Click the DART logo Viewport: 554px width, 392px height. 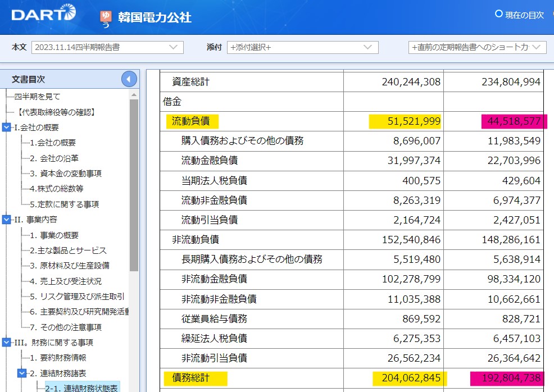pyautogui.click(x=43, y=13)
